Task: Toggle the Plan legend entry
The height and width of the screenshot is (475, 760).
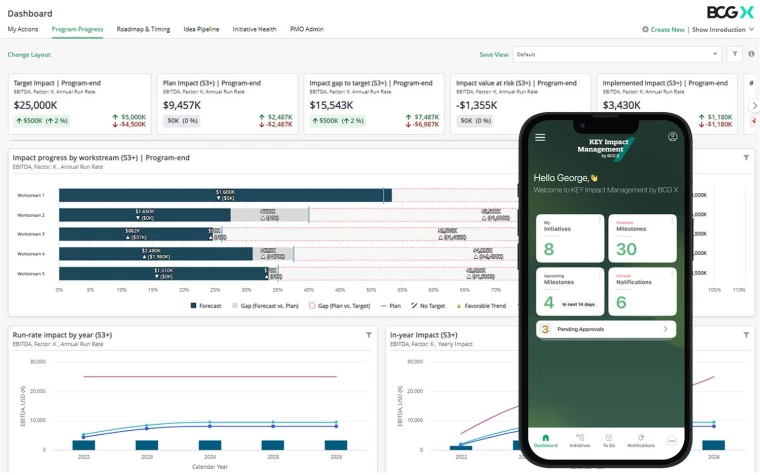Action: pyautogui.click(x=391, y=306)
